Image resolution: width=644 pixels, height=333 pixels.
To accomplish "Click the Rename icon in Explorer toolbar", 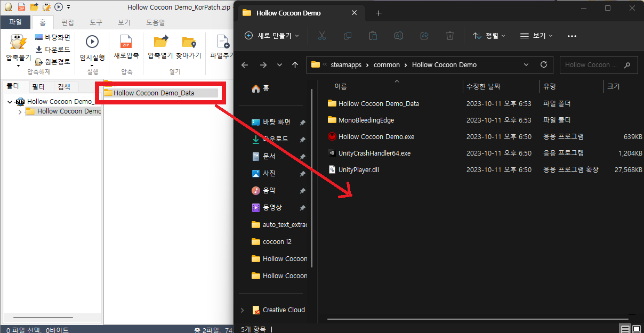I will 399,36.
